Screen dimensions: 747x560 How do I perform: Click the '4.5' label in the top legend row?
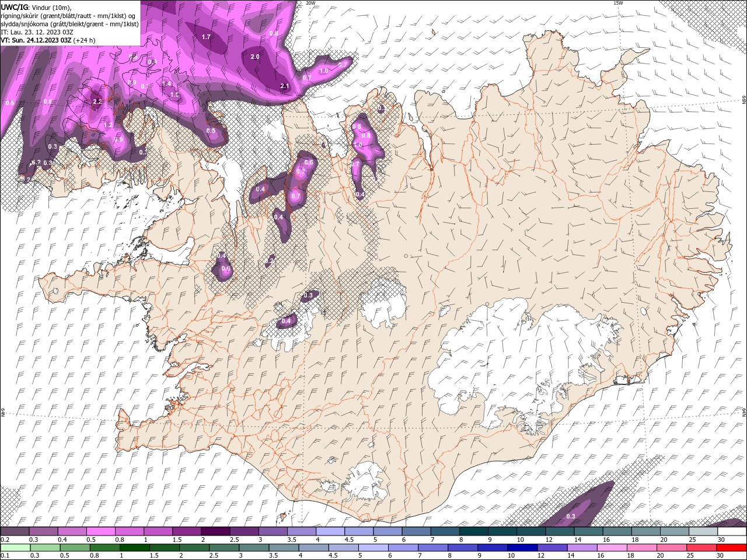[x=349, y=540]
